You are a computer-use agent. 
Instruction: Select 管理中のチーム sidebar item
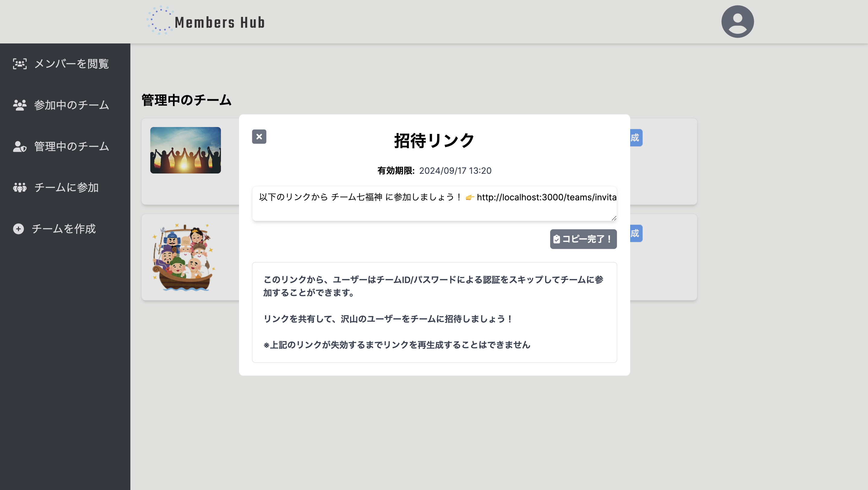71,146
